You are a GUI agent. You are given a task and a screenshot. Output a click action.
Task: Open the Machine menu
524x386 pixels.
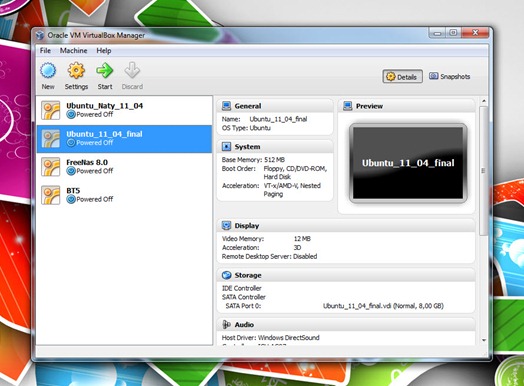pyautogui.click(x=74, y=50)
